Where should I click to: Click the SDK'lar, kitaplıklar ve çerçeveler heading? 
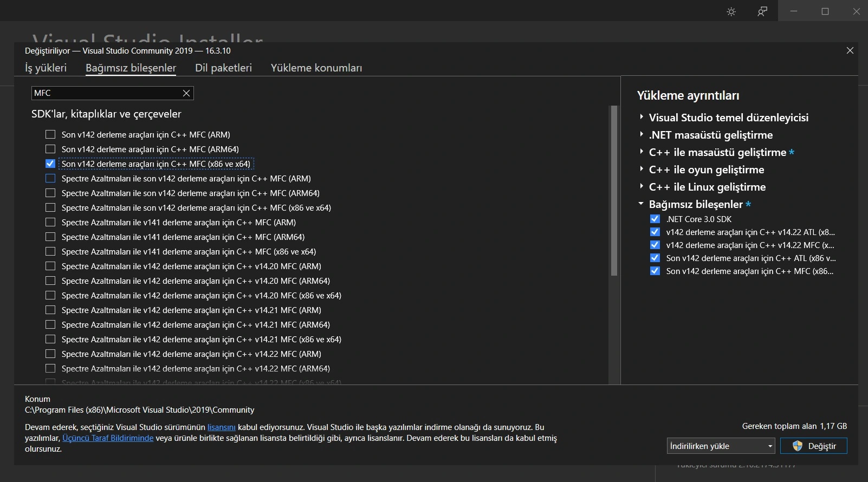(106, 114)
